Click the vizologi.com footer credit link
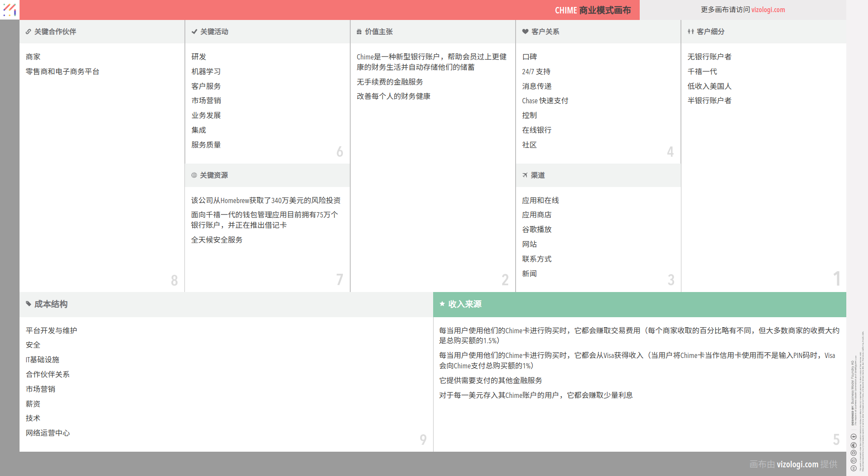868x476 pixels. (x=797, y=464)
